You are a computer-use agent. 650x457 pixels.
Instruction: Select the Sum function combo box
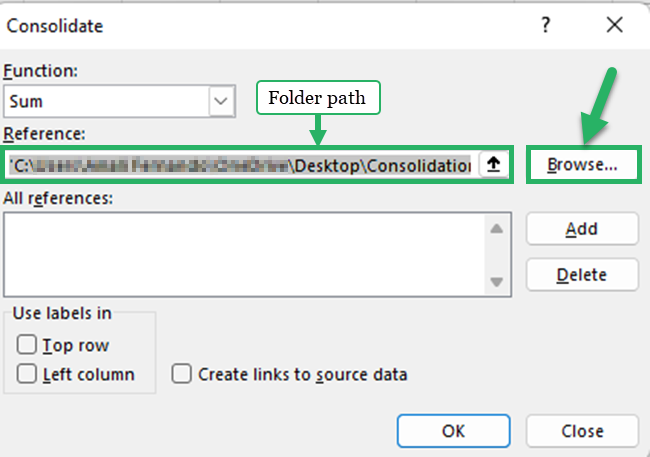click(x=105, y=101)
